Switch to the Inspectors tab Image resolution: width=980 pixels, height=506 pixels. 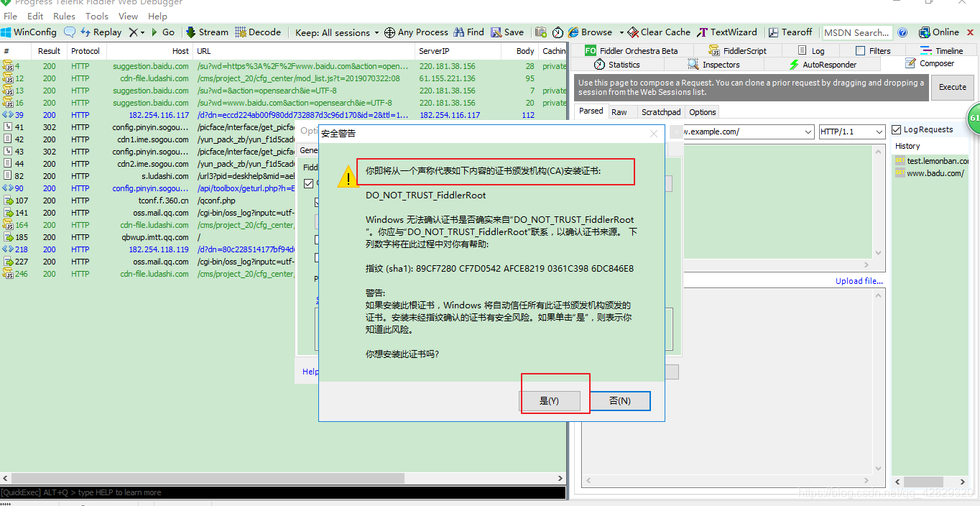[714, 65]
